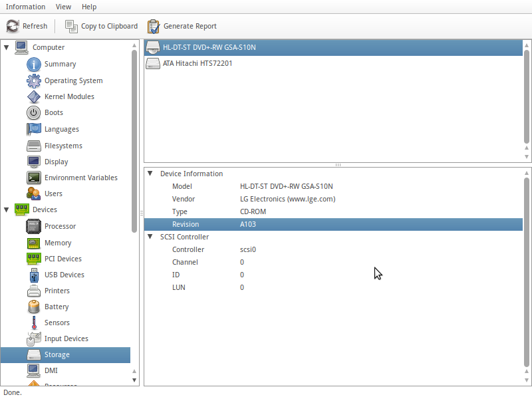Image resolution: width=532 pixels, height=399 pixels.
Task: Click the sidebar scroll down arrow
Action: (134, 380)
